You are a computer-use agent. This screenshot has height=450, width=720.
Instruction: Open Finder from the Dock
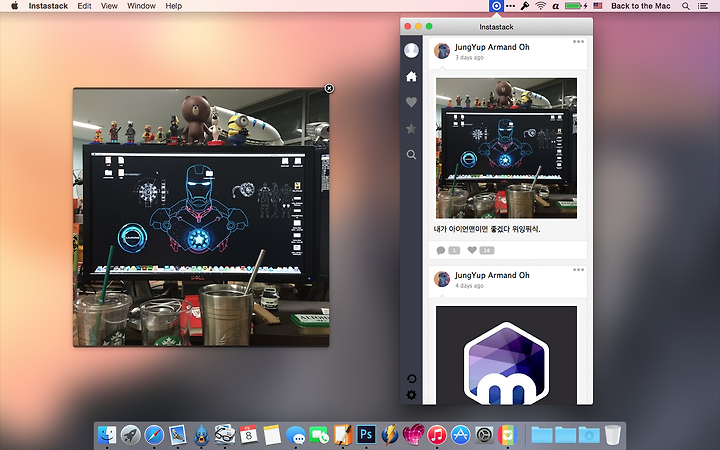(107, 434)
